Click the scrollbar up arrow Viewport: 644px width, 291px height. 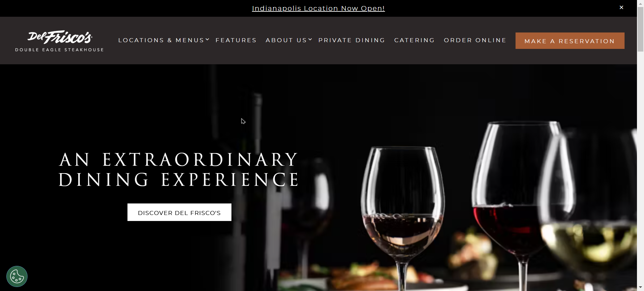[640, 3]
